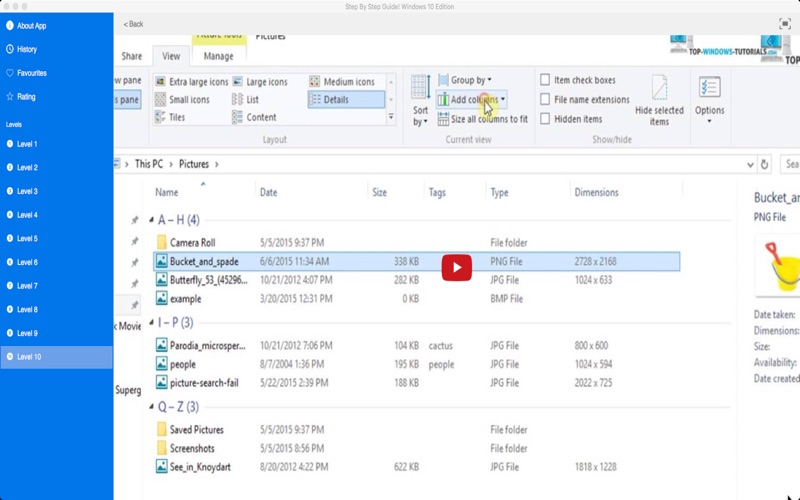Image resolution: width=800 pixels, height=500 pixels.
Task: Sort by the Dimensions column header
Action: coord(596,192)
